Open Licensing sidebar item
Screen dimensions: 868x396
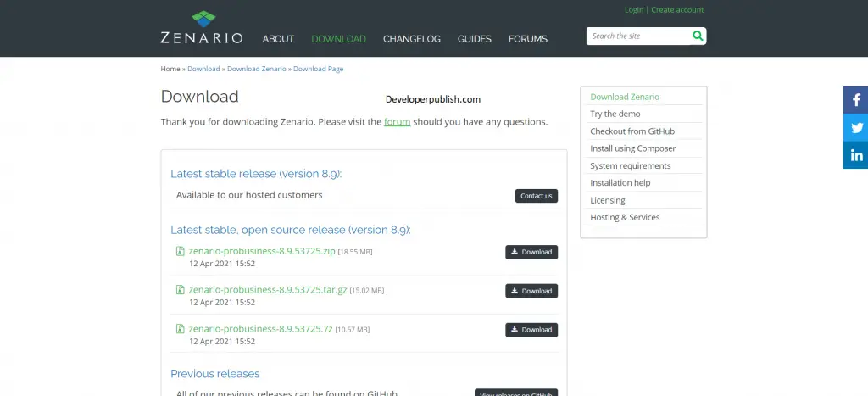pos(607,200)
